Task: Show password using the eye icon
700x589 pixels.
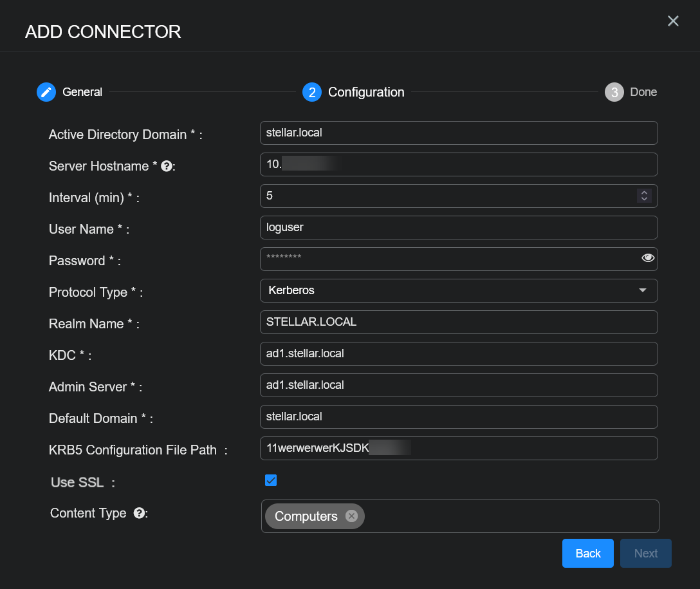Action: [647, 258]
